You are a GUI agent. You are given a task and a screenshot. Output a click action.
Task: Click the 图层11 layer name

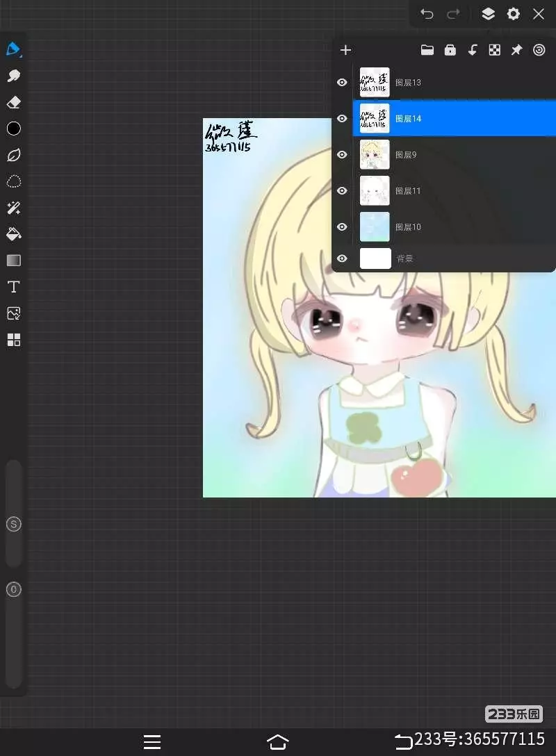coord(408,191)
